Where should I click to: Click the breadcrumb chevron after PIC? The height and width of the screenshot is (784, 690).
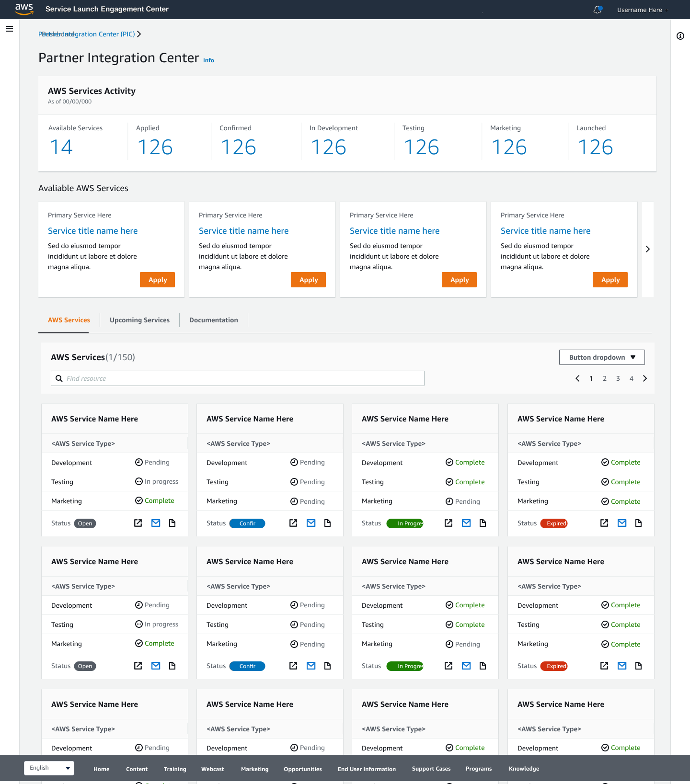click(x=139, y=34)
